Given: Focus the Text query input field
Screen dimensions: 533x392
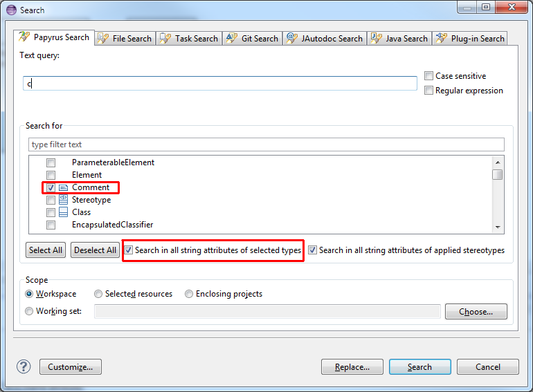Looking at the screenshot, I should [x=220, y=84].
